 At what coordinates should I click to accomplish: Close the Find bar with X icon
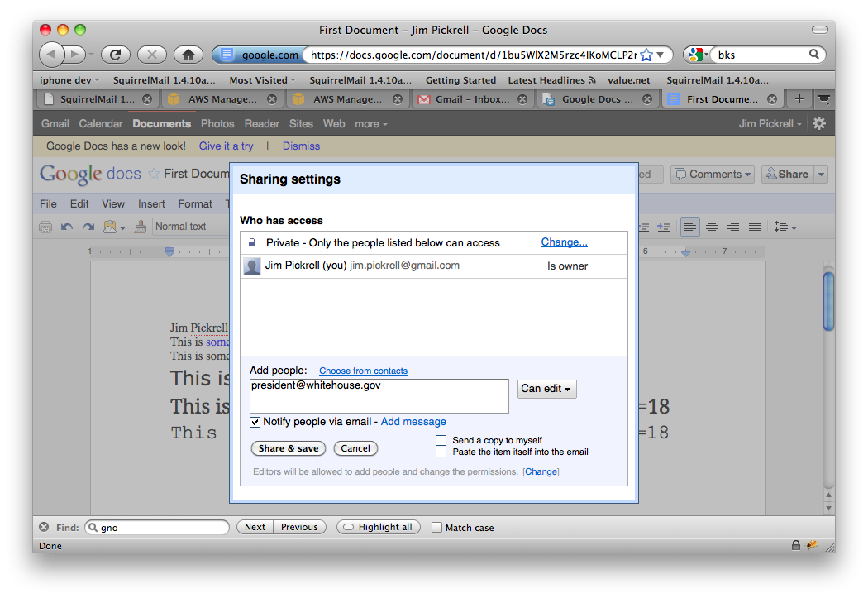point(44,527)
